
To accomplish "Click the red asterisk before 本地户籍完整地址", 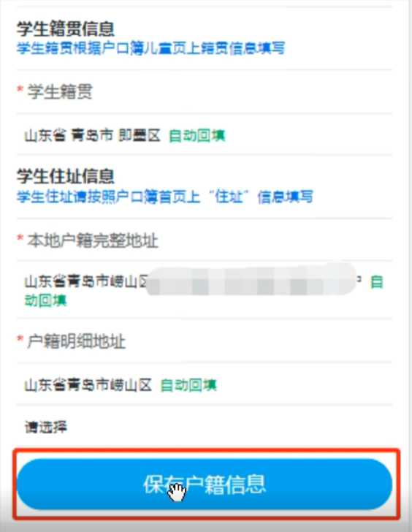I will (x=20, y=238).
